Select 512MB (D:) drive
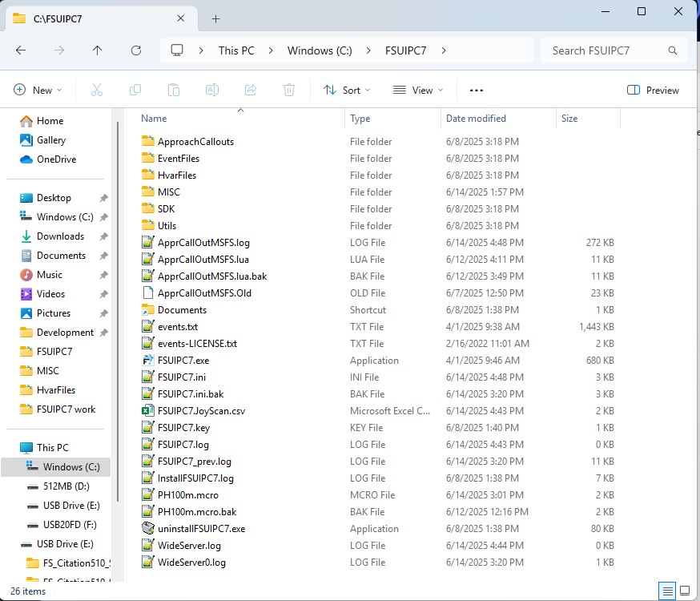The height and width of the screenshot is (601, 700). pyautogui.click(x=66, y=486)
